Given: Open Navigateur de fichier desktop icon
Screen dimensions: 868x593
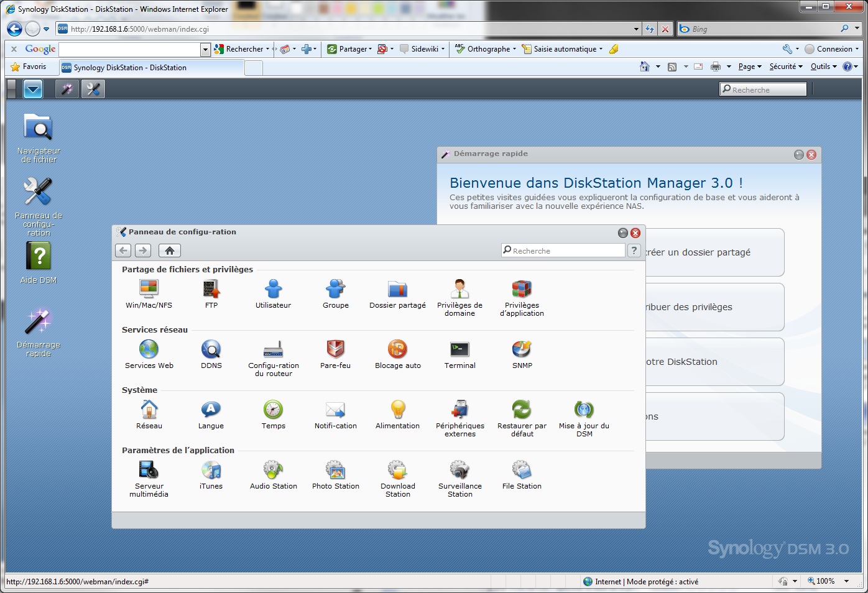Looking at the screenshot, I should [39, 138].
